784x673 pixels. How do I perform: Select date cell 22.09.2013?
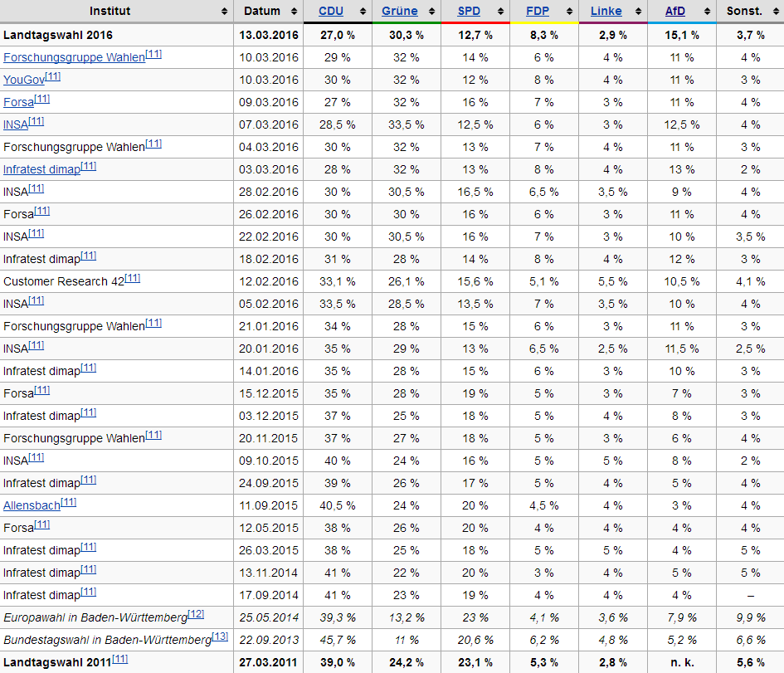(269, 641)
